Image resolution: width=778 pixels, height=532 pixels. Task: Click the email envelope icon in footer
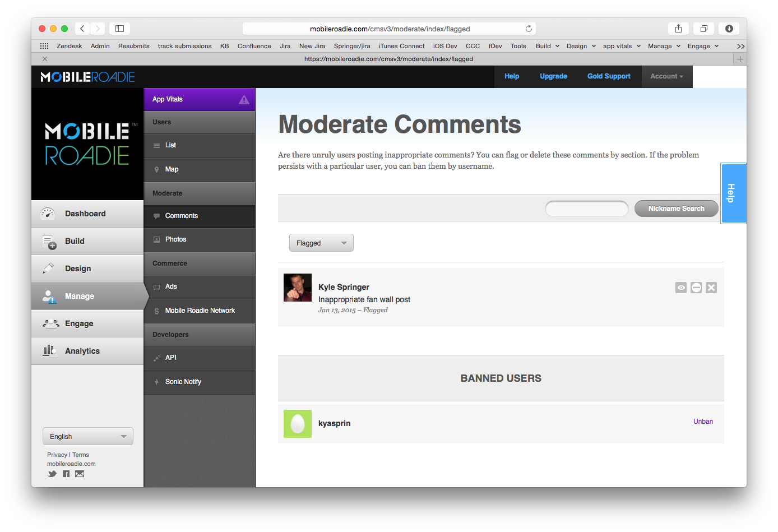pos(80,474)
